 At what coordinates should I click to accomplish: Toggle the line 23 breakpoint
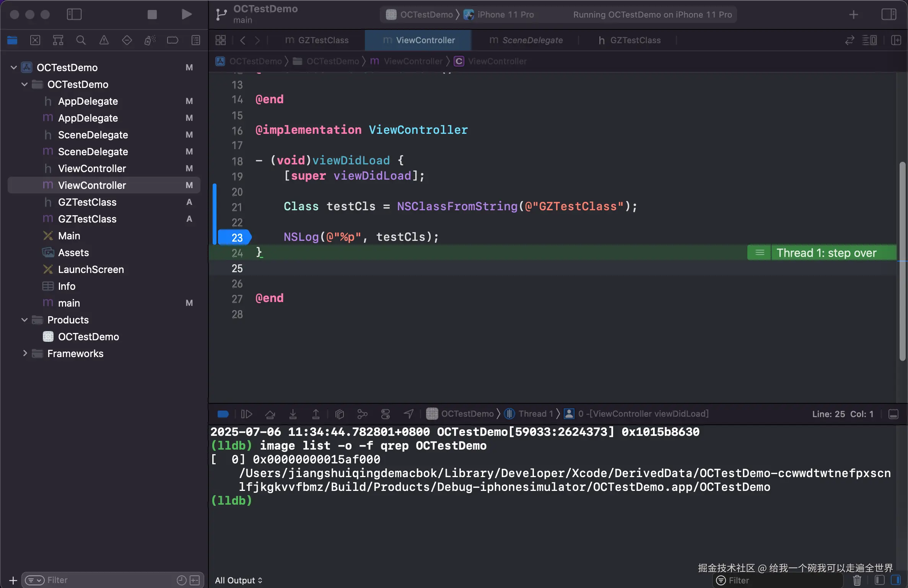[x=235, y=237]
